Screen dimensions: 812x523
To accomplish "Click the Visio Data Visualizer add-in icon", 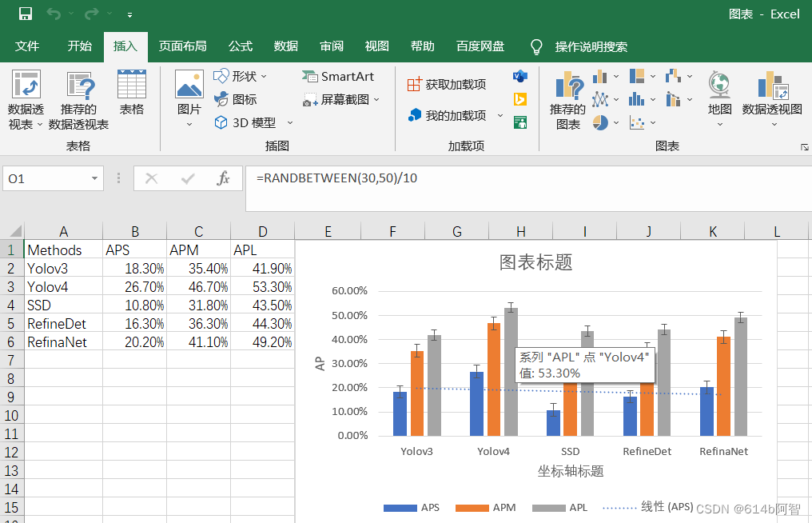I will point(520,76).
